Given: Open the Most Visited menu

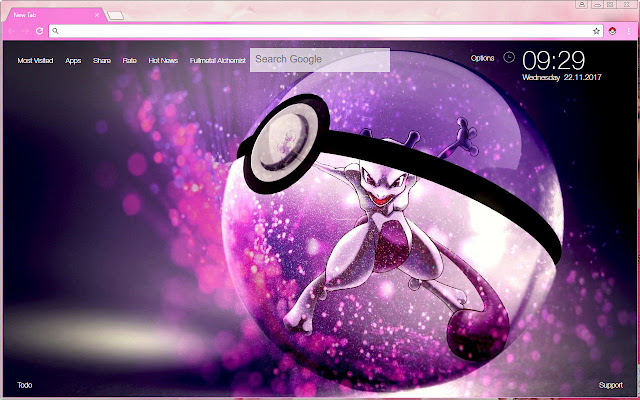Looking at the screenshot, I should 35,60.
